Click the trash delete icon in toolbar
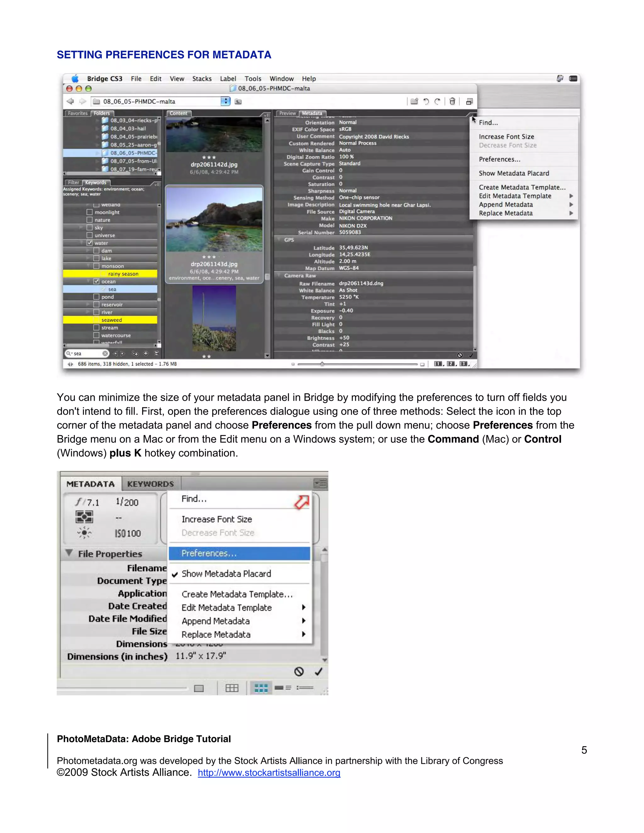Screen dimensions: 644x833 pos(452,101)
